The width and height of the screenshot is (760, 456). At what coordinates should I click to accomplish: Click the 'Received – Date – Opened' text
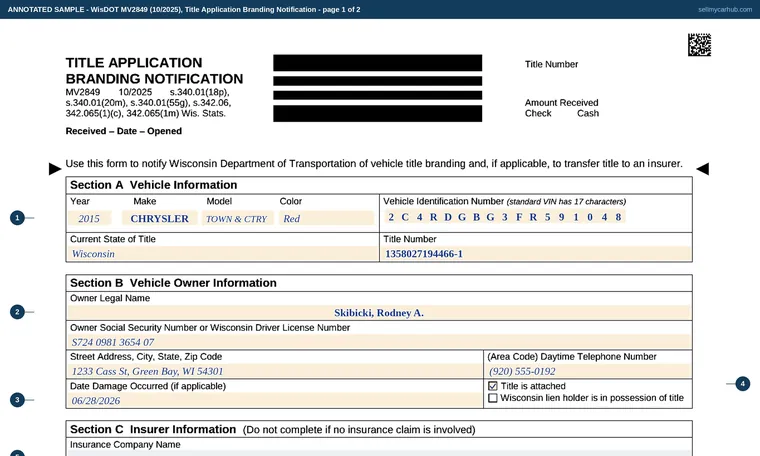[124, 131]
